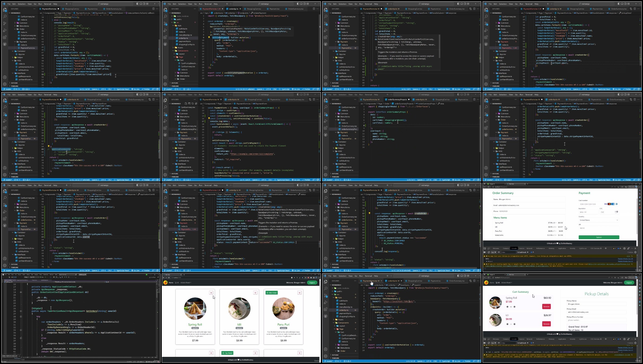Image resolution: width=643 pixels, height=364 pixels.
Task: Open devtools settings gear on Payment page
Action: [624, 248]
